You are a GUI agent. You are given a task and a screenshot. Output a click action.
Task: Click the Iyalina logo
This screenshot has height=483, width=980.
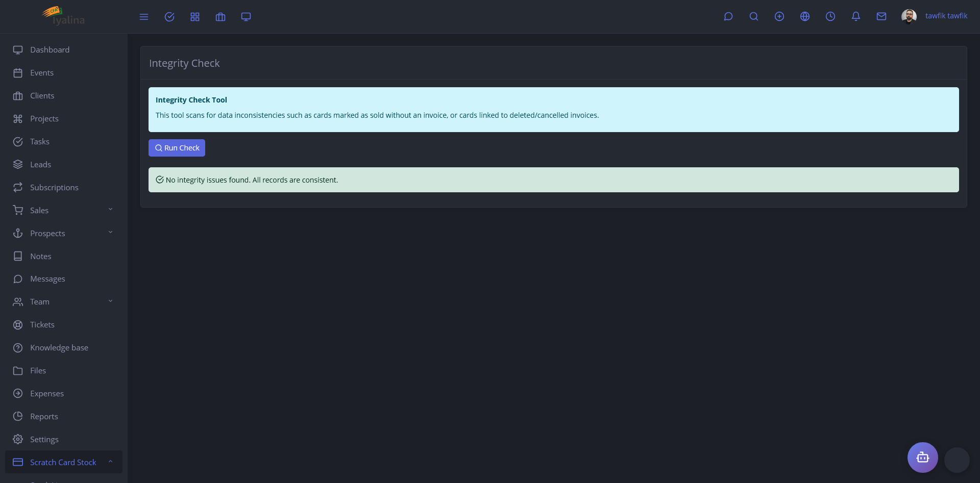tap(64, 16)
